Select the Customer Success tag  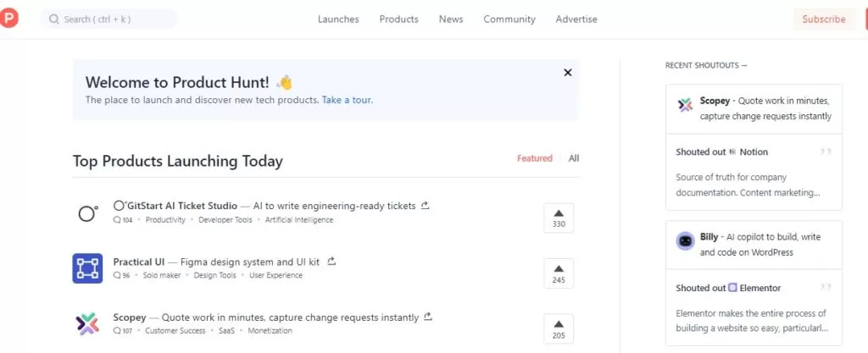(x=175, y=331)
